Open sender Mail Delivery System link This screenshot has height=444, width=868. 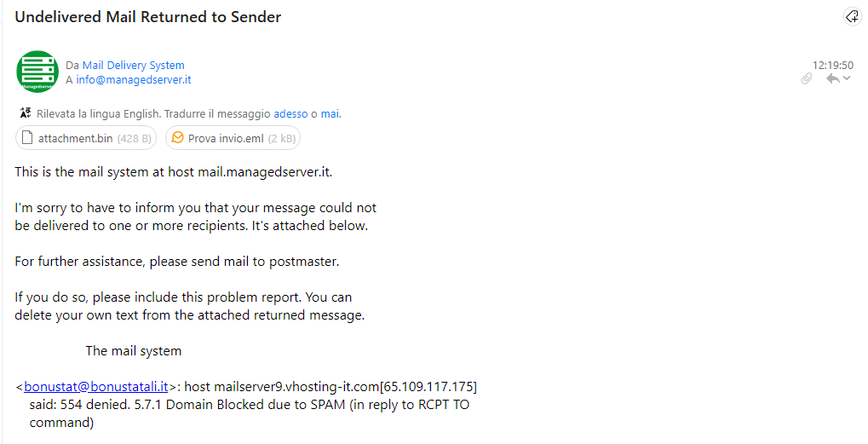pyautogui.click(x=134, y=66)
